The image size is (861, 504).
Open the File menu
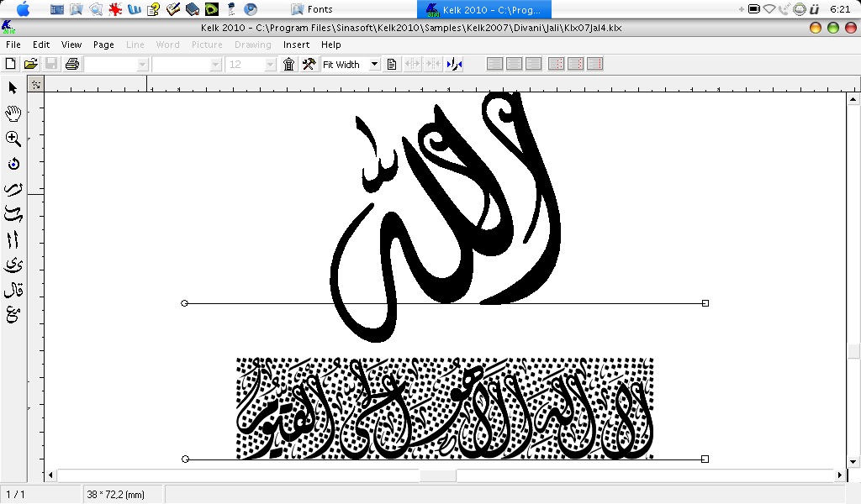13,45
